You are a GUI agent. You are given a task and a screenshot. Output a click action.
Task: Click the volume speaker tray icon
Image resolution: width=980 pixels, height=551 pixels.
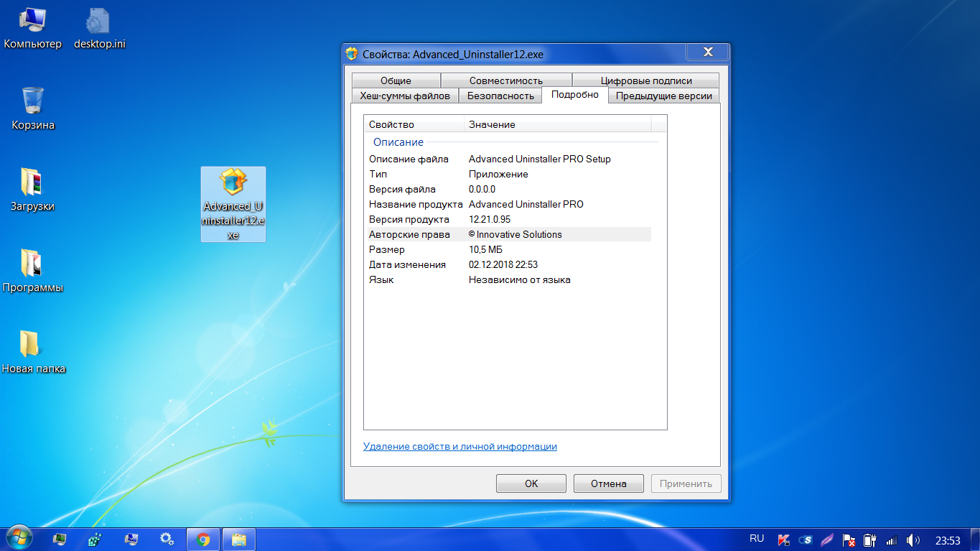913,540
